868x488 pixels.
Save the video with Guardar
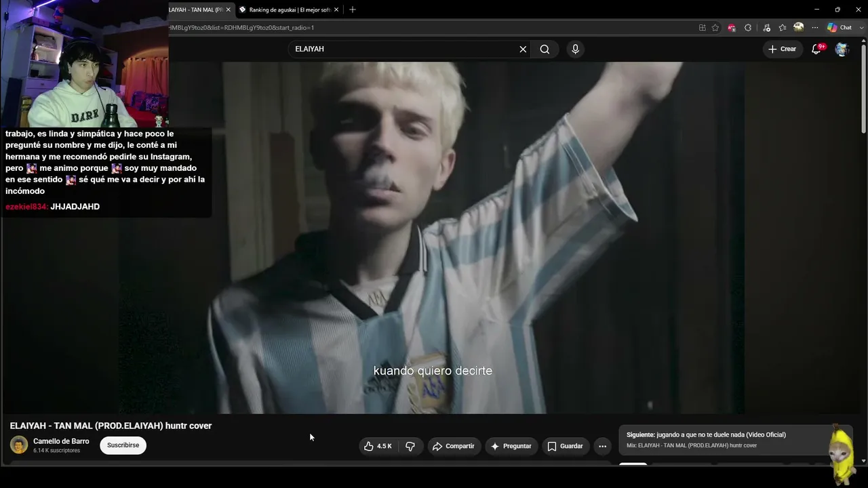pyautogui.click(x=565, y=446)
